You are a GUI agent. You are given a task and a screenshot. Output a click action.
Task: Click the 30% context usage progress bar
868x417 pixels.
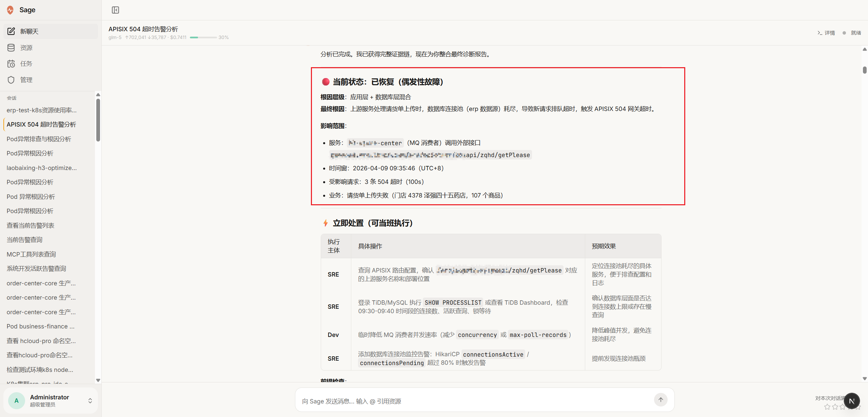click(203, 37)
